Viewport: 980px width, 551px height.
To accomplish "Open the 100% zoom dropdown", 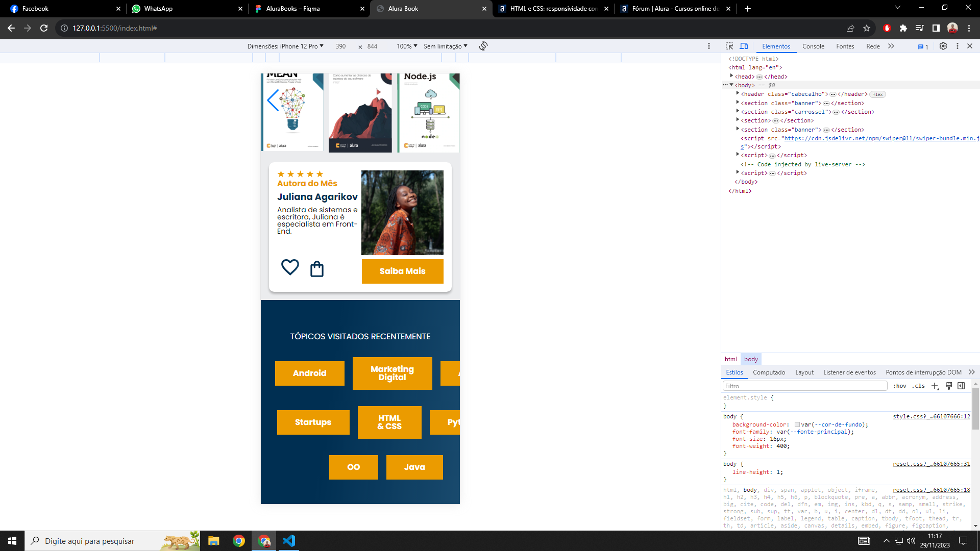I will tap(407, 46).
